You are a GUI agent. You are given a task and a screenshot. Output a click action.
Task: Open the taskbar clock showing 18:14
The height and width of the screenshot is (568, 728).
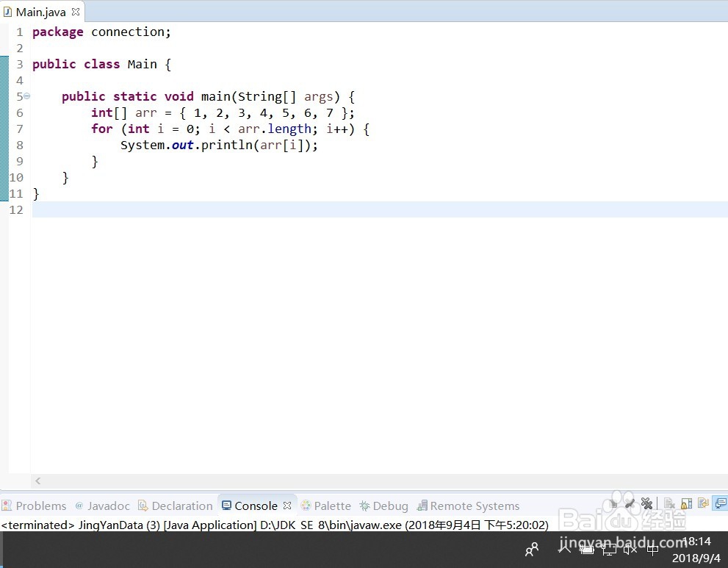point(696,550)
